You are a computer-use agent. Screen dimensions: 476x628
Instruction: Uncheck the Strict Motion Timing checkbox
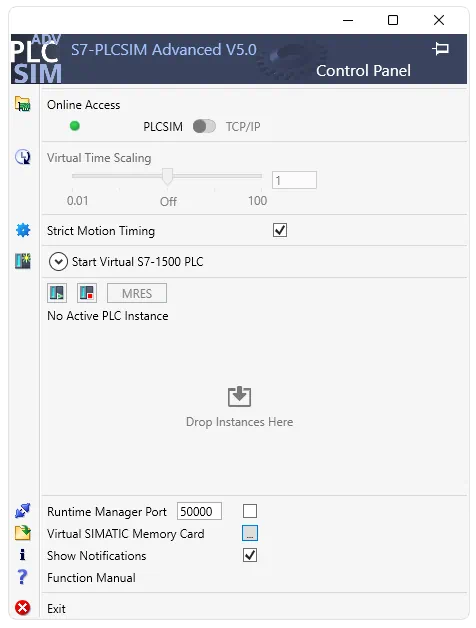pyautogui.click(x=280, y=230)
